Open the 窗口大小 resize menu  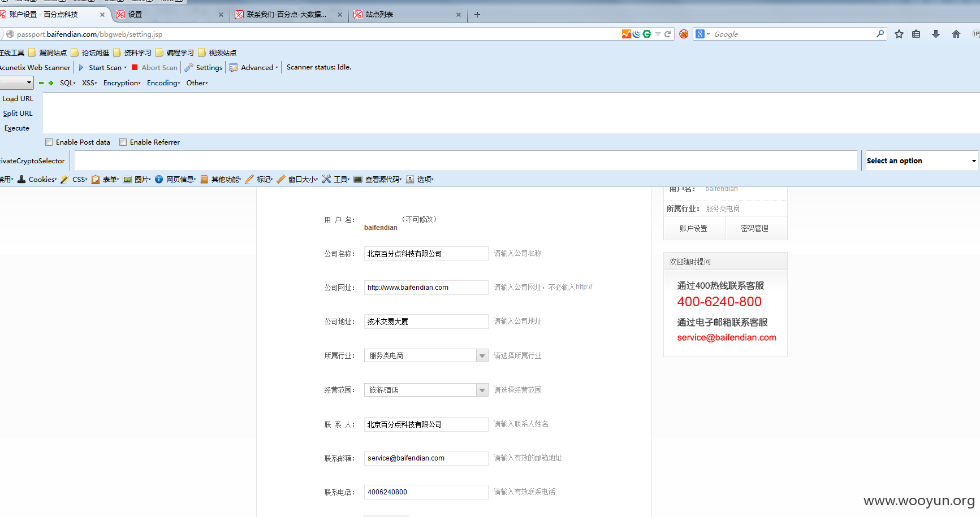pyautogui.click(x=297, y=179)
